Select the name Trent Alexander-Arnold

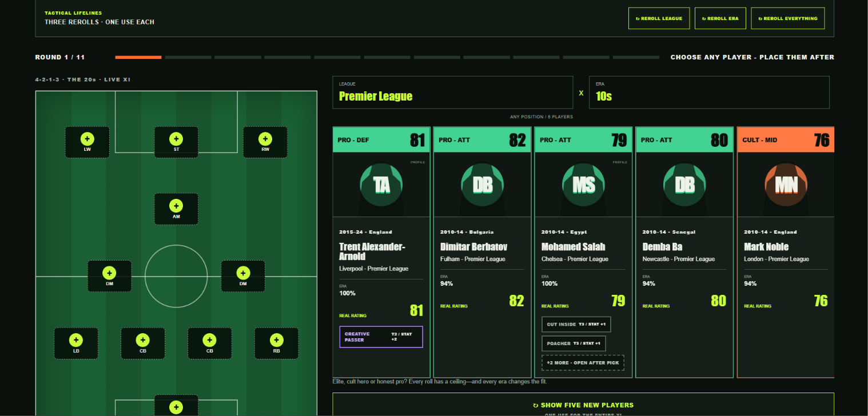pos(372,251)
